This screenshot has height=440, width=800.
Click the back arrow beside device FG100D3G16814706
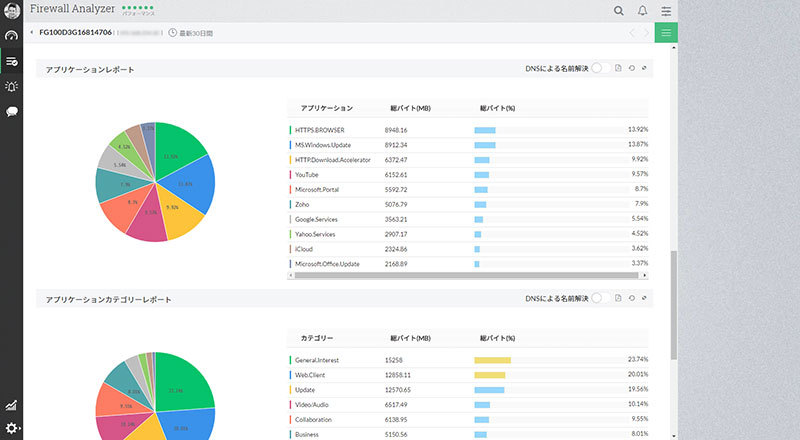tap(32, 33)
